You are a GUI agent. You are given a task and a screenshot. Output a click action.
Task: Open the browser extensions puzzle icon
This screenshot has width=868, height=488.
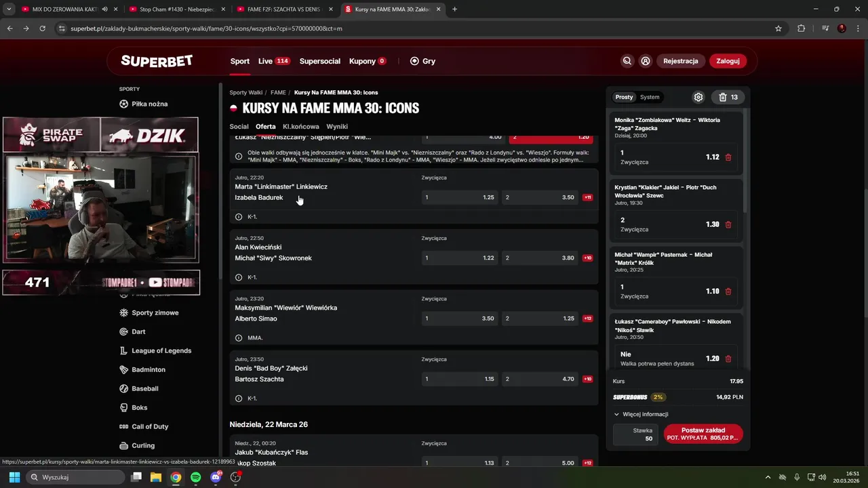point(802,28)
